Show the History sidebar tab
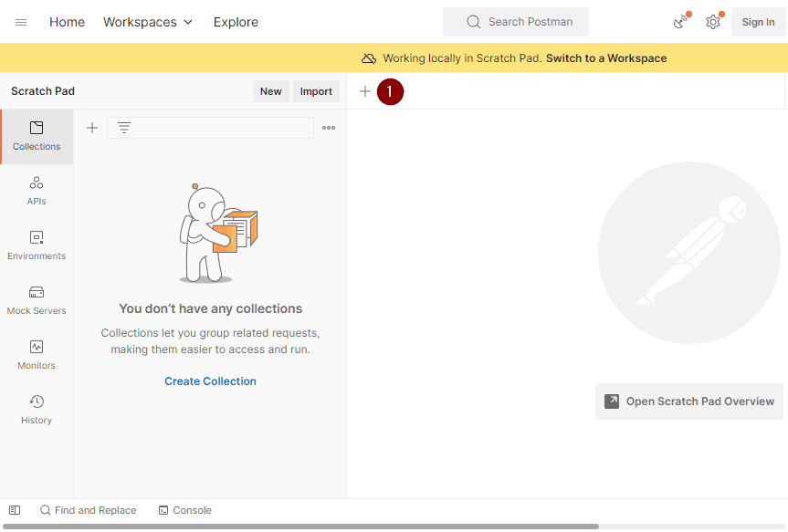 (37, 410)
